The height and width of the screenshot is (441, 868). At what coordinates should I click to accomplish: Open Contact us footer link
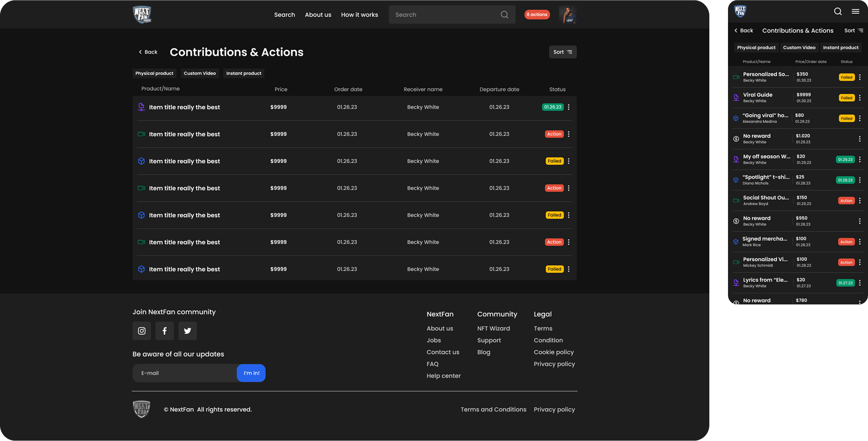click(443, 352)
